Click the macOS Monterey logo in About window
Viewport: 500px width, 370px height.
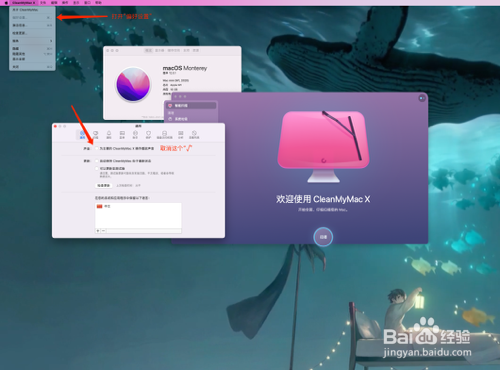[x=133, y=85]
